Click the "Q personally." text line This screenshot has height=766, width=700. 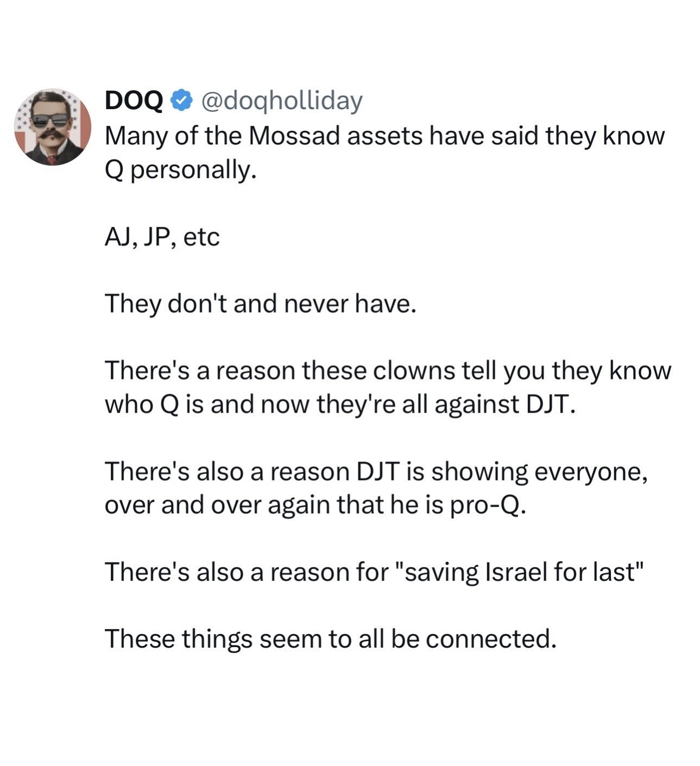[x=180, y=170]
